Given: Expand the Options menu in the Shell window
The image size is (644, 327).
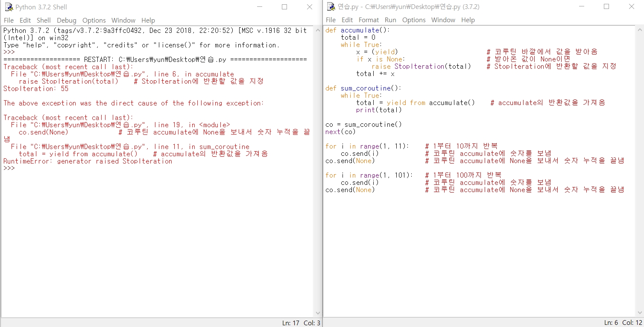Looking at the screenshot, I should tap(94, 20).
